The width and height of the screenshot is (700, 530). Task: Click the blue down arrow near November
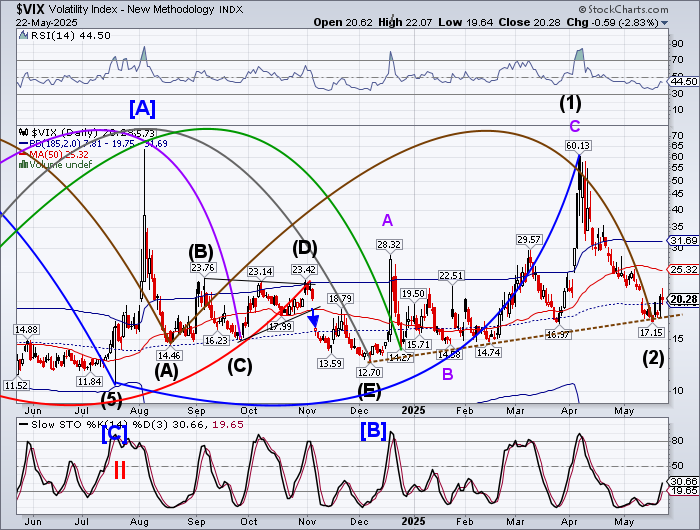click(x=314, y=320)
